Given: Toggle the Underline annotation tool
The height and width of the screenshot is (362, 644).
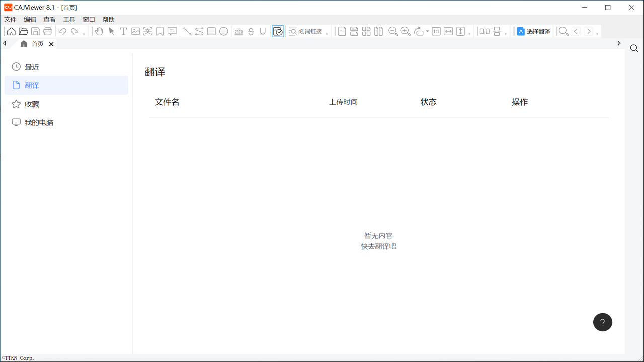Looking at the screenshot, I should pos(263,31).
